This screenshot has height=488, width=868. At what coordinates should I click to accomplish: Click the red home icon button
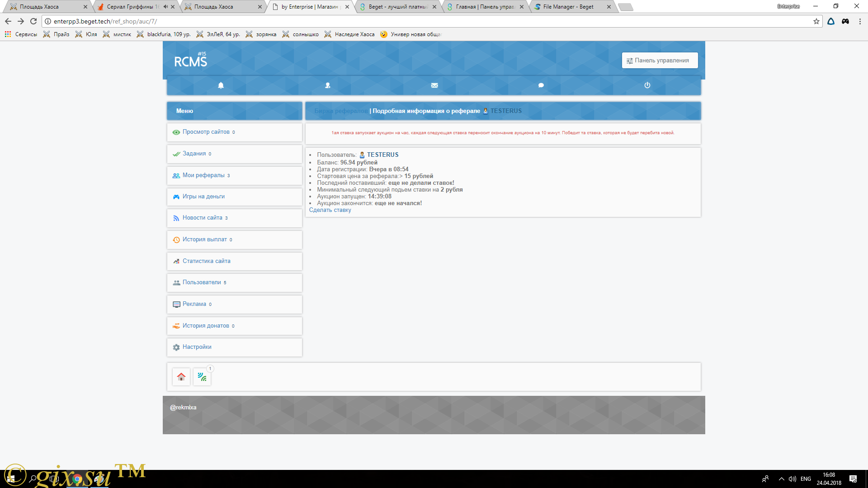click(x=181, y=377)
